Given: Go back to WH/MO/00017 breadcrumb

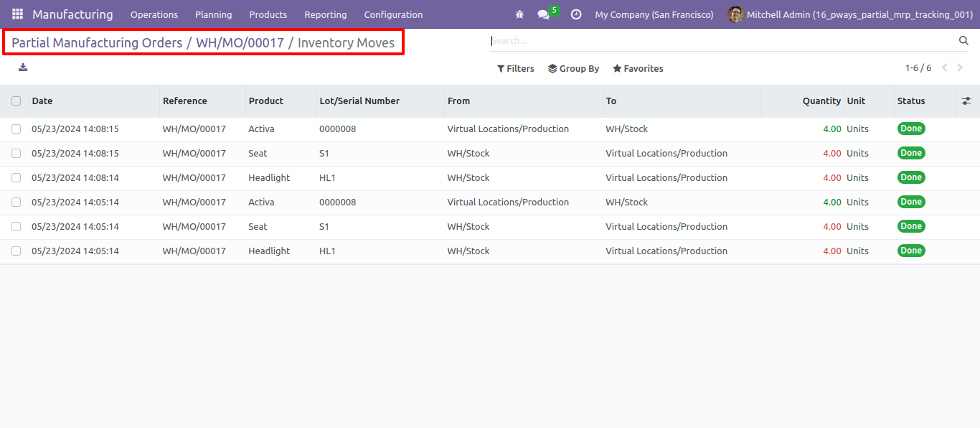Looking at the screenshot, I should (x=240, y=43).
